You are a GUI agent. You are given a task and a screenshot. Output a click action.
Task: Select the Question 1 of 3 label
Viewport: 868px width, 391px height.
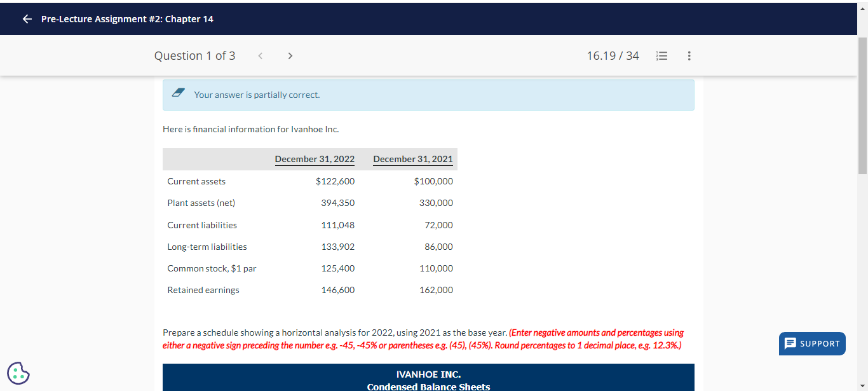pos(194,55)
